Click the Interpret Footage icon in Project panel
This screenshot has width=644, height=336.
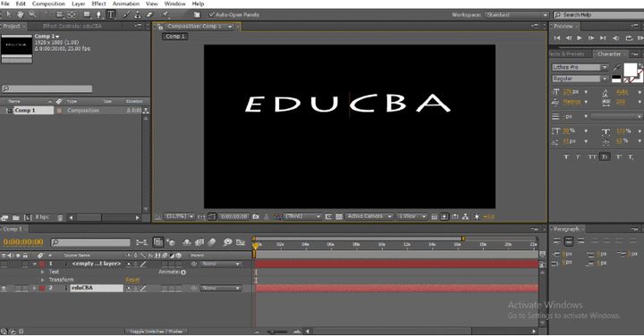[4, 217]
